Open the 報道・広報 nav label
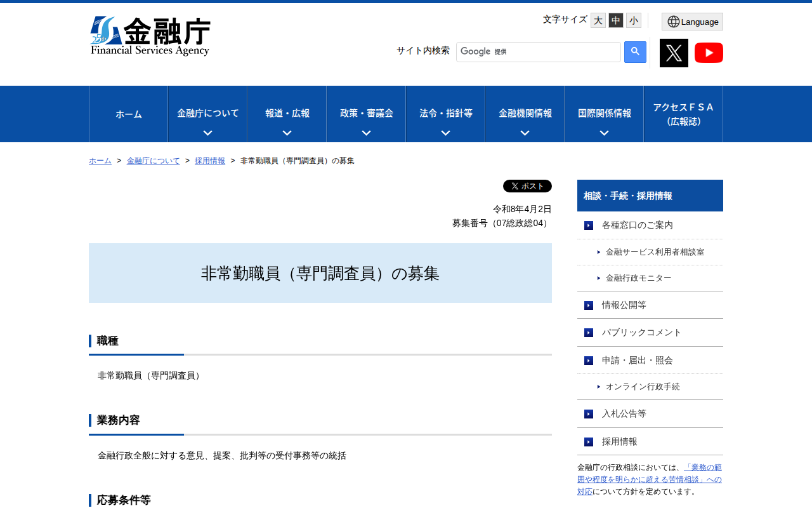Image resolution: width=812 pixels, height=508 pixels. (x=287, y=113)
